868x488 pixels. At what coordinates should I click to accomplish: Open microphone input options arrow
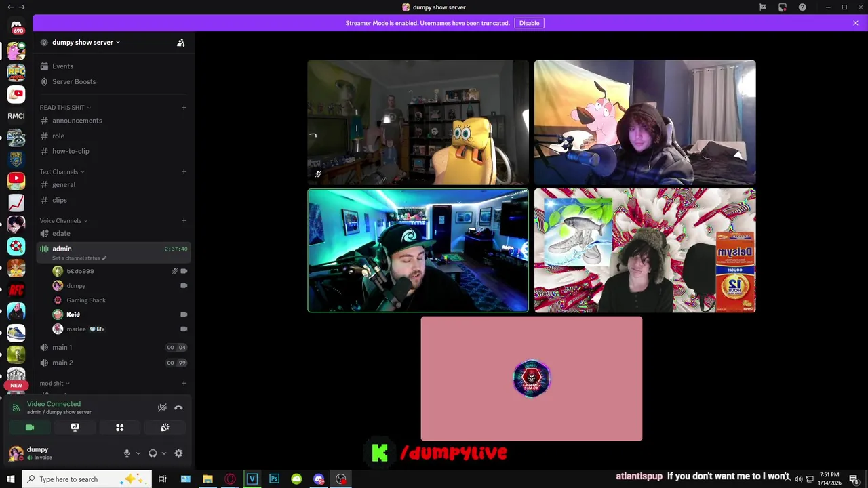click(138, 453)
